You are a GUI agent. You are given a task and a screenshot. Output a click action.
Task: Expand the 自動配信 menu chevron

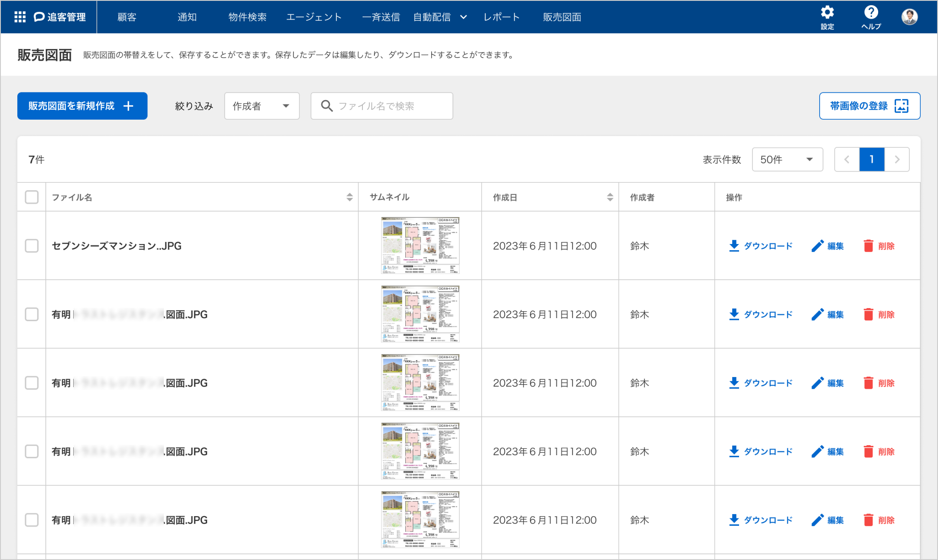(x=463, y=17)
